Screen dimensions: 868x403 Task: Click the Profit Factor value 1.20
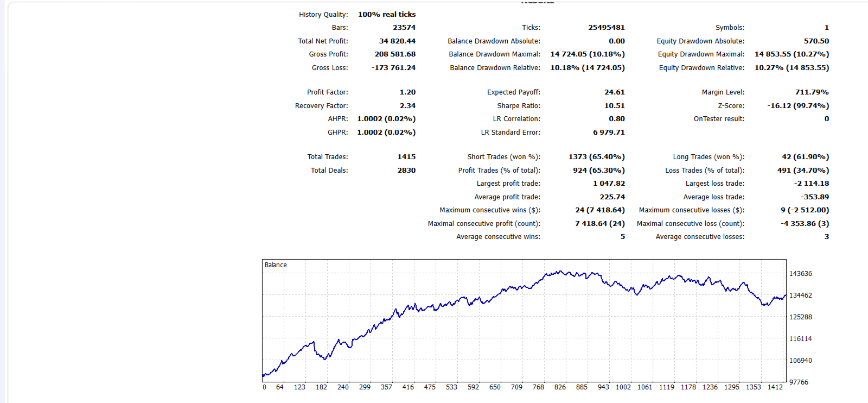pyautogui.click(x=407, y=92)
